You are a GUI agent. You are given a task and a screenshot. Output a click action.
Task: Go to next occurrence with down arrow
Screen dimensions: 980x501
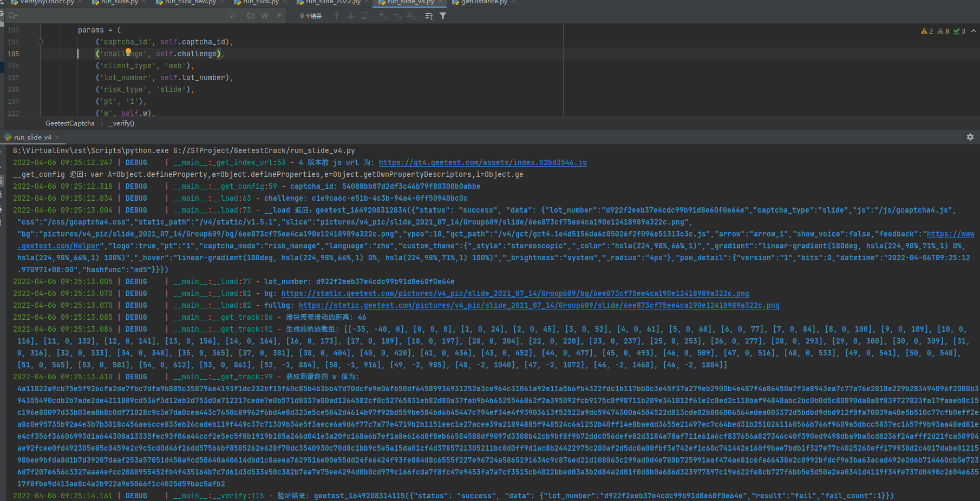351,16
